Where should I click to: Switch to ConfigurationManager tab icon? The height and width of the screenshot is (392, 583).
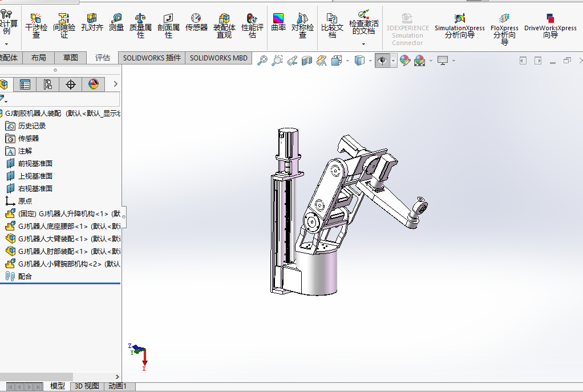point(47,85)
